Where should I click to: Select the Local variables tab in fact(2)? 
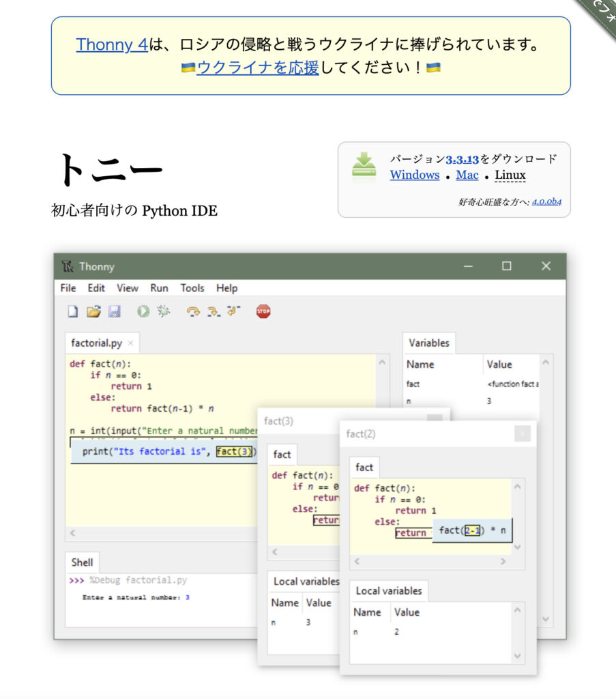point(388,590)
